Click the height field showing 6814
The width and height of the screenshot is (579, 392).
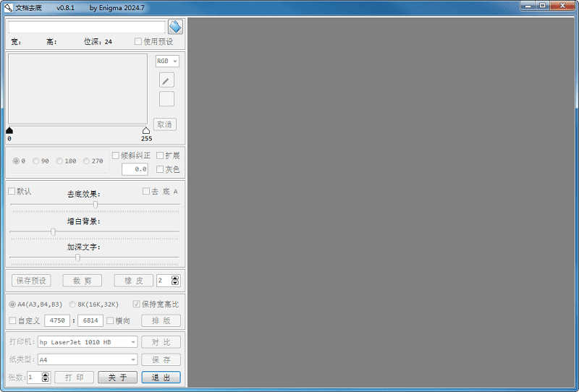[x=90, y=320]
